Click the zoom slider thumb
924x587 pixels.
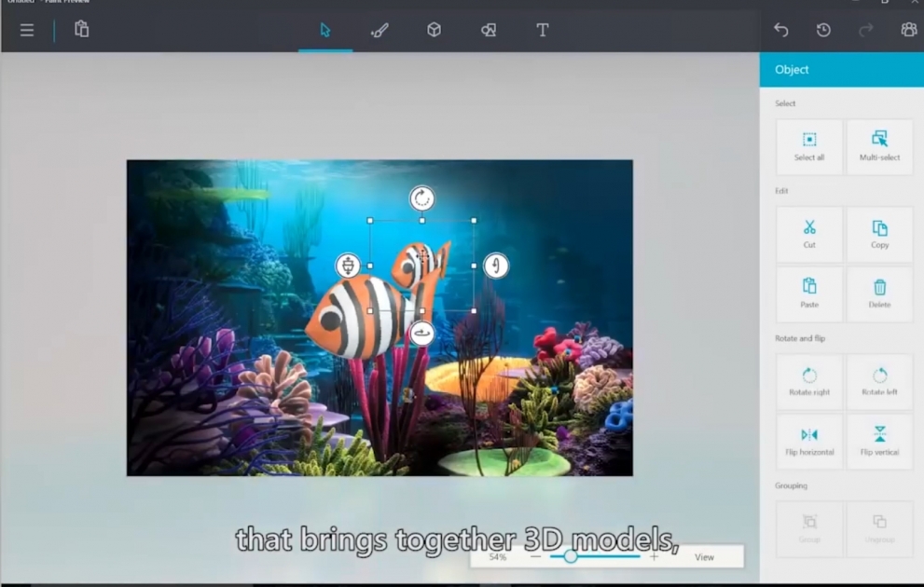pyautogui.click(x=571, y=556)
